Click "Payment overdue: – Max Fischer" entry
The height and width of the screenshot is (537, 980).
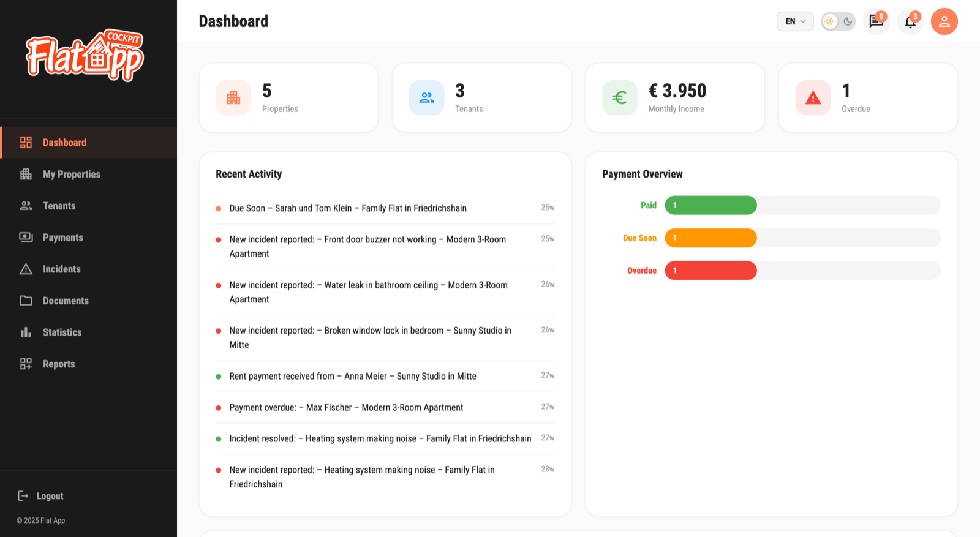[x=385, y=408]
